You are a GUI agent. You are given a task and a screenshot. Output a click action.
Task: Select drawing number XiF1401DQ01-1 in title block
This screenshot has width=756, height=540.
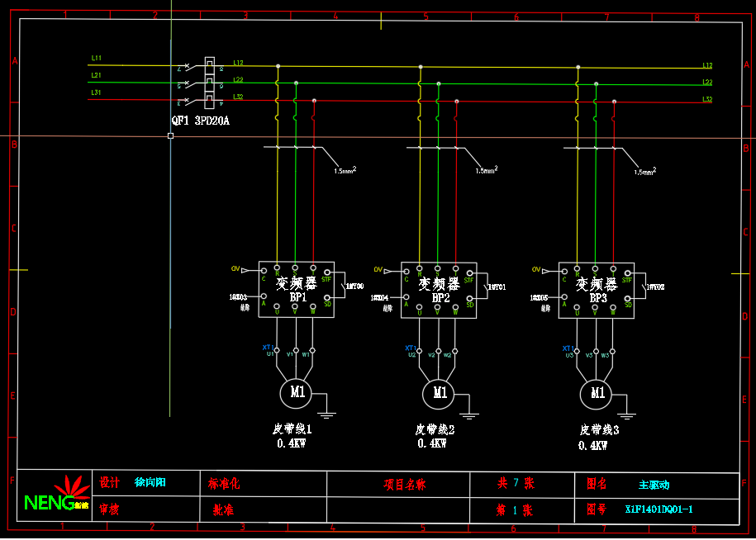pos(659,509)
